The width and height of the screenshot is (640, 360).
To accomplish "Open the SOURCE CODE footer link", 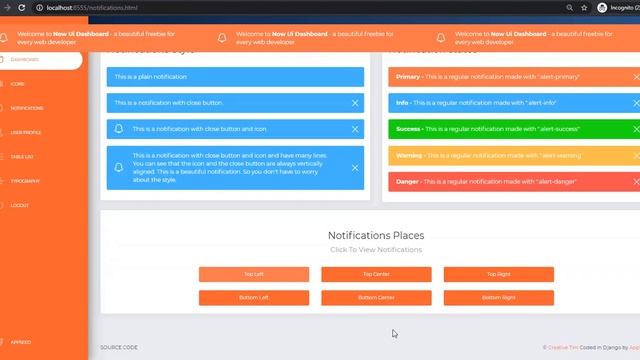I will (119, 347).
